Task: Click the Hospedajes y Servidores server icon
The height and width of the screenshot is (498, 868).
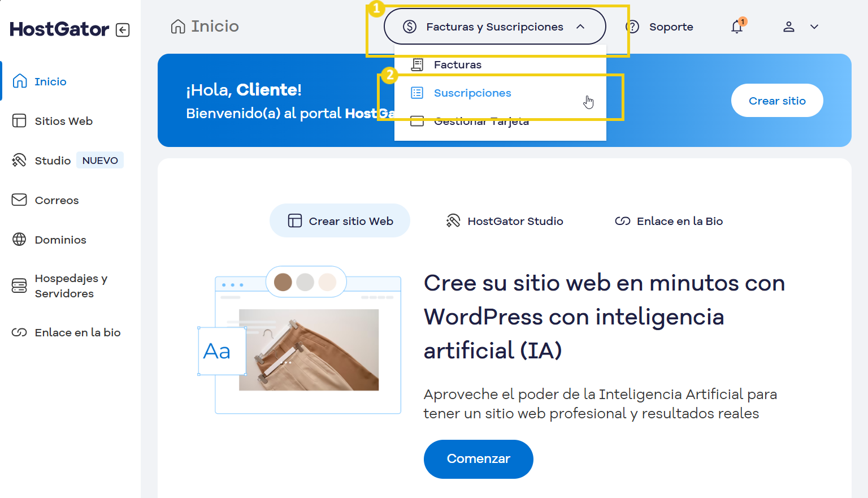Action: point(19,286)
